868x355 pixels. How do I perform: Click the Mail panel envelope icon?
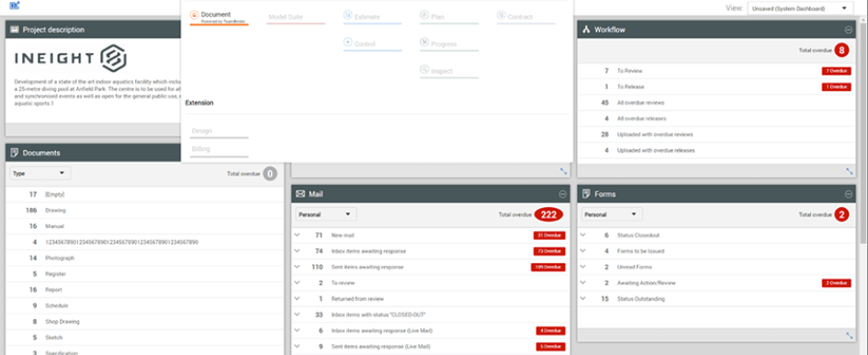(300, 194)
